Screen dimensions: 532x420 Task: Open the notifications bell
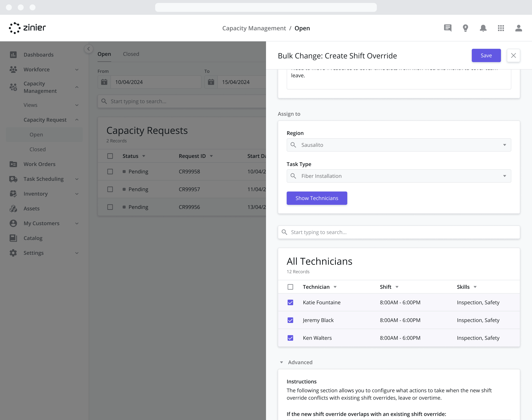pyautogui.click(x=483, y=28)
